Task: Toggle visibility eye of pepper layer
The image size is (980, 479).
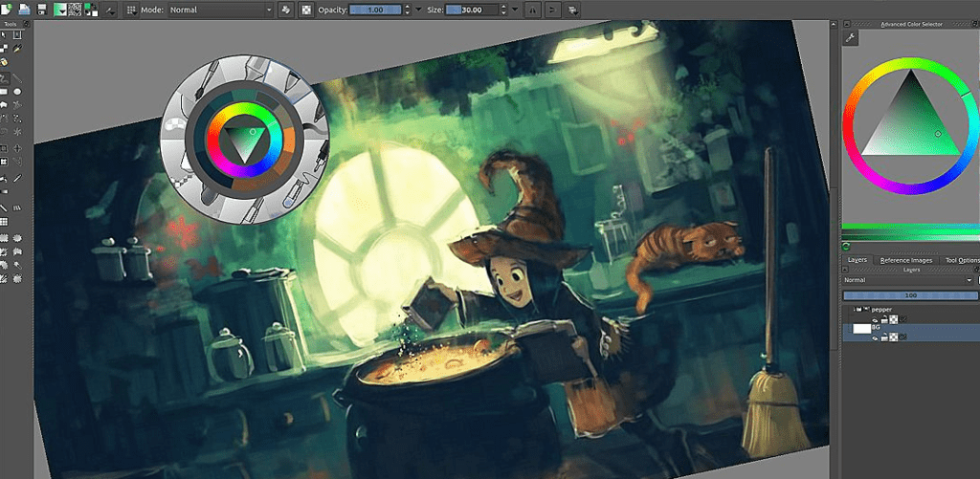Action: coord(875,320)
